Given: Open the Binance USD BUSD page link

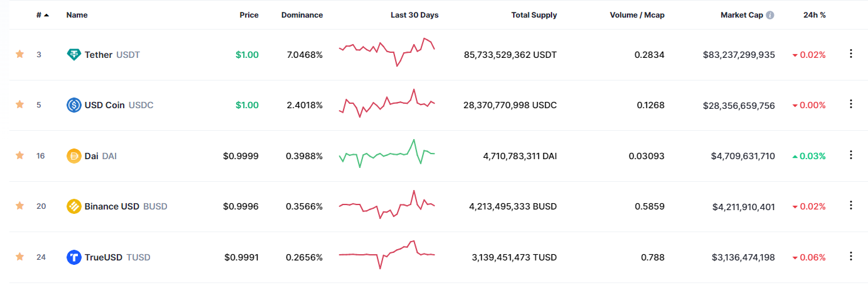Looking at the screenshot, I should pos(117,206).
